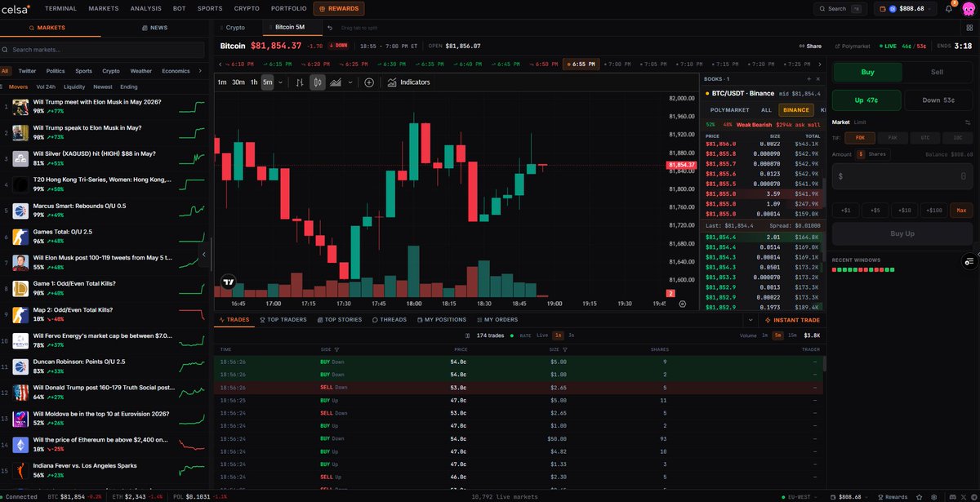Open the order settings sliders icon
The height and width of the screenshot is (502, 980).
point(969,122)
